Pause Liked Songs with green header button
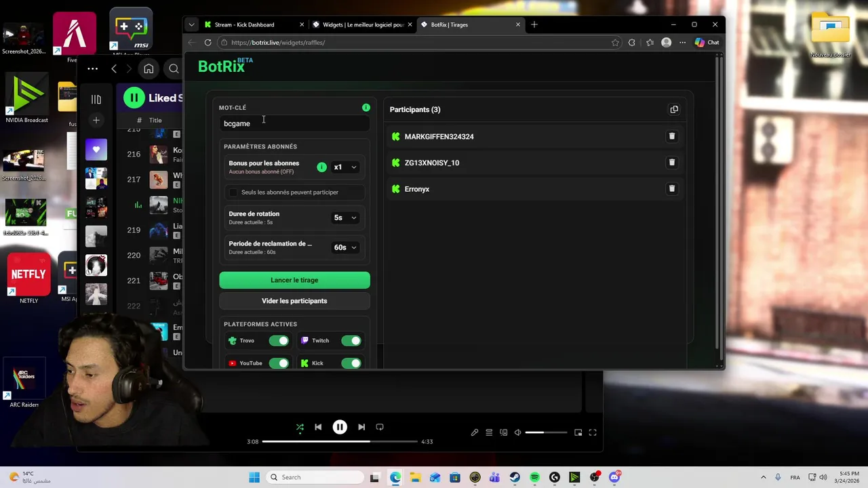 point(134,98)
